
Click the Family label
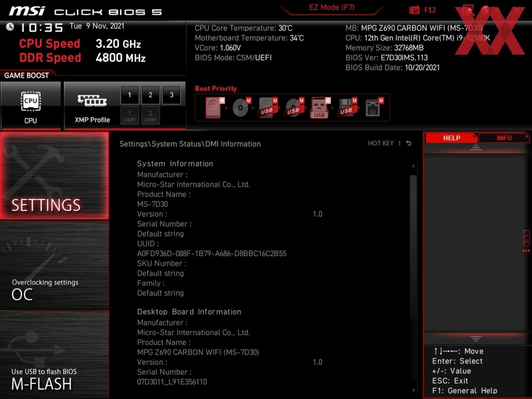coord(151,283)
